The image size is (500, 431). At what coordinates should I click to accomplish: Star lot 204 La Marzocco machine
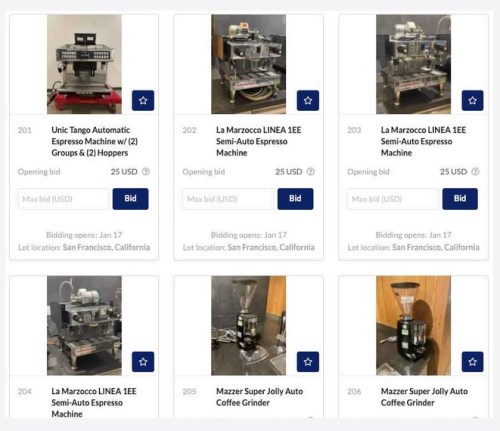[143, 362]
